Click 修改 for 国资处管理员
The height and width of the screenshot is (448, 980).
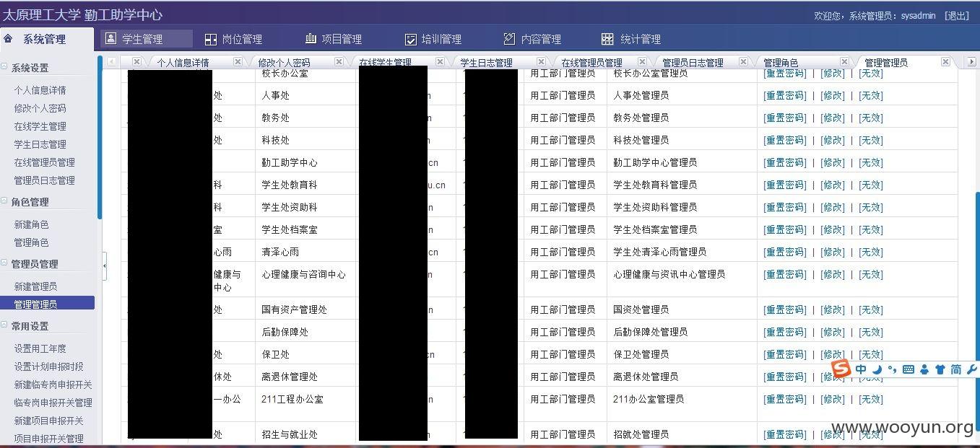[x=833, y=309]
